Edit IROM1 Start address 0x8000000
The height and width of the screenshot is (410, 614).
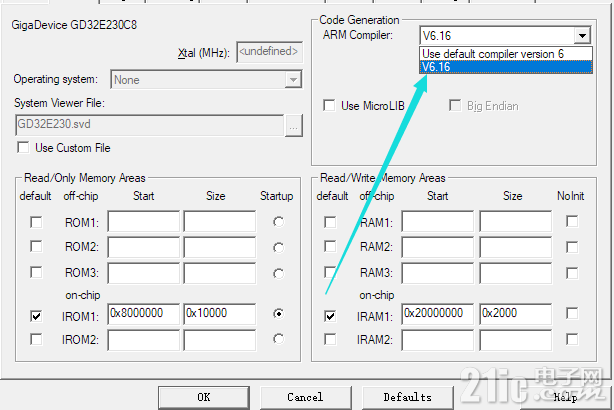[x=144, y=314]
